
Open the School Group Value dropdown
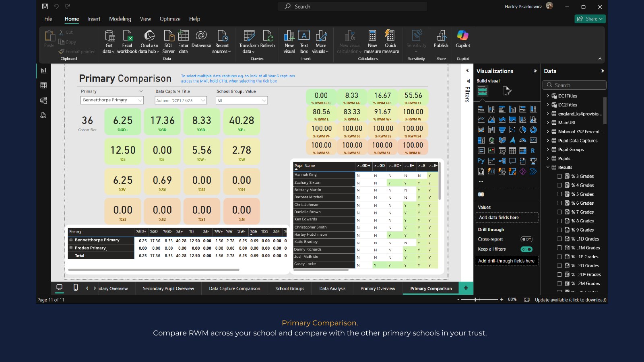[242, 101]
